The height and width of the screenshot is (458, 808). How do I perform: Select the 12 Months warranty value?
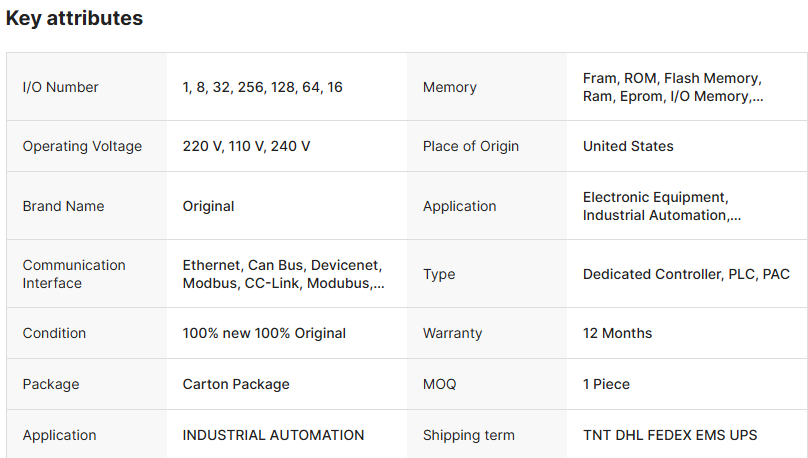pos(617,333)
